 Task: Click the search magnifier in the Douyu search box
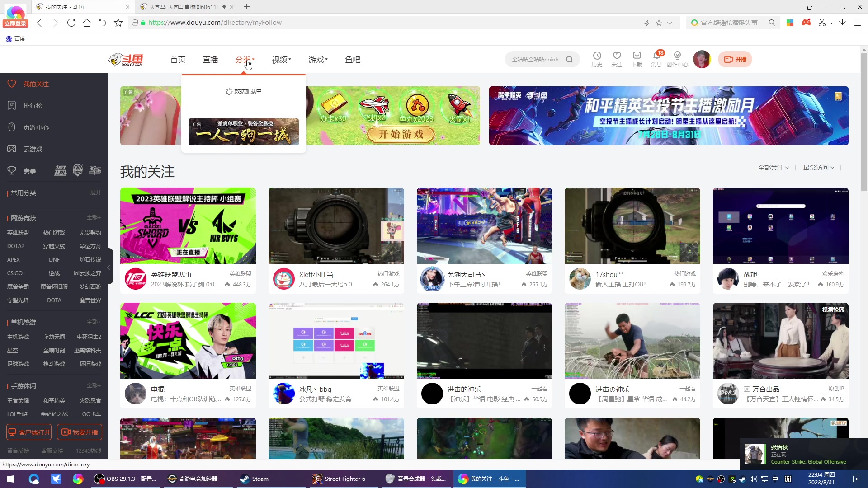tap(569, 59)
